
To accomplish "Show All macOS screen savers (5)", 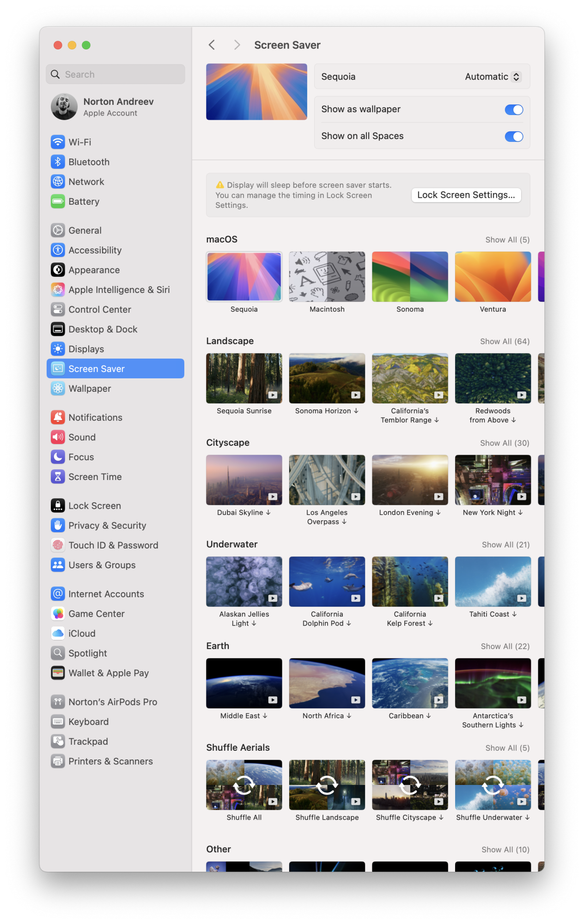I will pyautogui.click(x=507, y=240).
